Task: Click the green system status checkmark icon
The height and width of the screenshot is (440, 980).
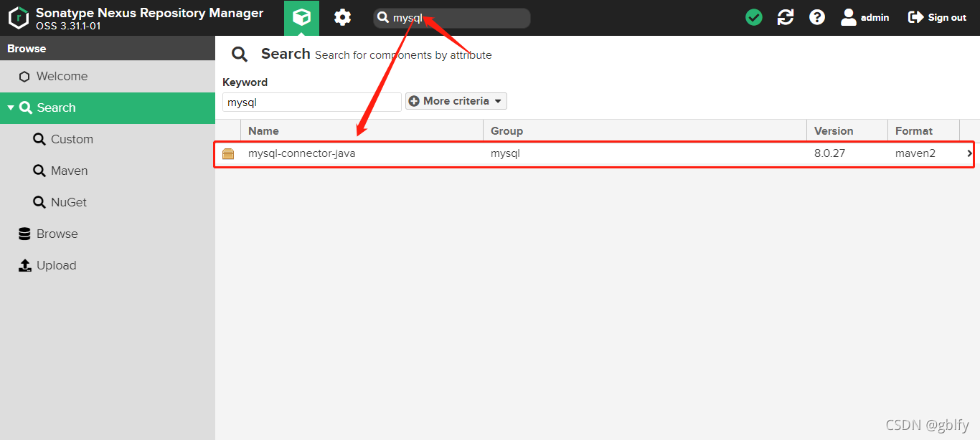Action: (x=754, y=18)
